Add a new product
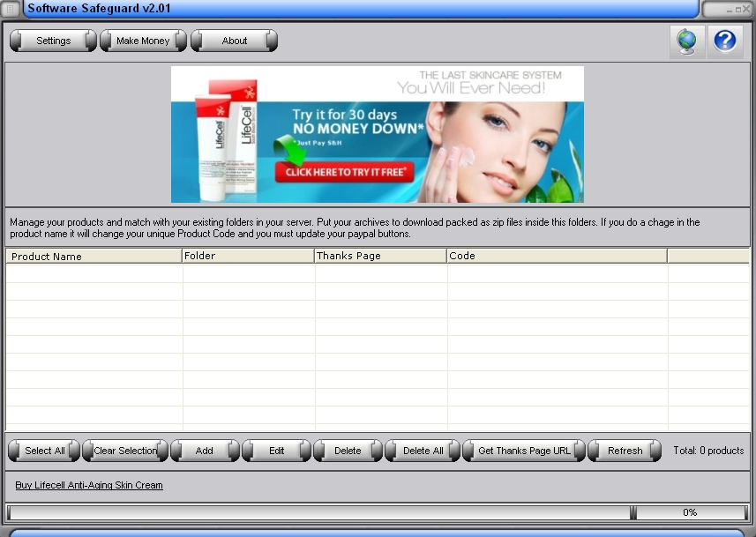The width and height of the screenshot is (756, 537). point(205,451)
